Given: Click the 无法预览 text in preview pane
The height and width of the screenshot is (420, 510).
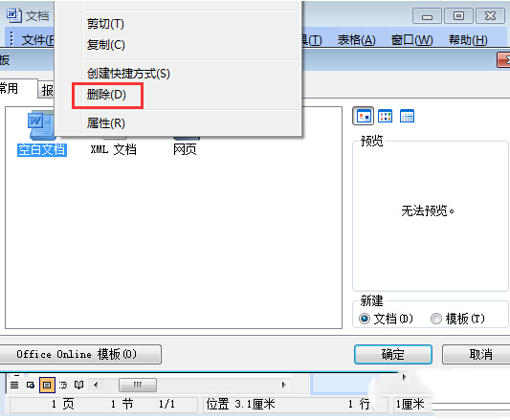Looking at the screenshot, I should click(x=428, y=211).
